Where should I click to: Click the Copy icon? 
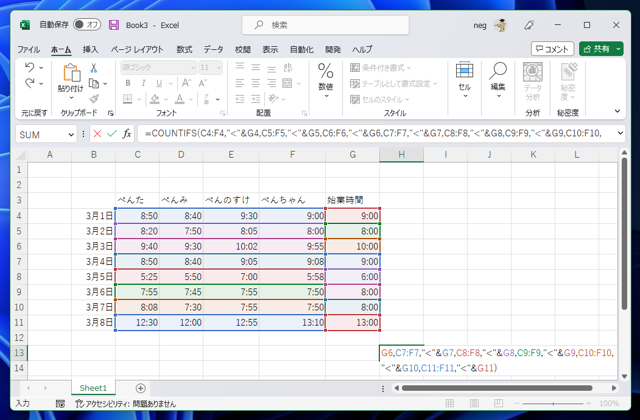[x=94, y=83]
